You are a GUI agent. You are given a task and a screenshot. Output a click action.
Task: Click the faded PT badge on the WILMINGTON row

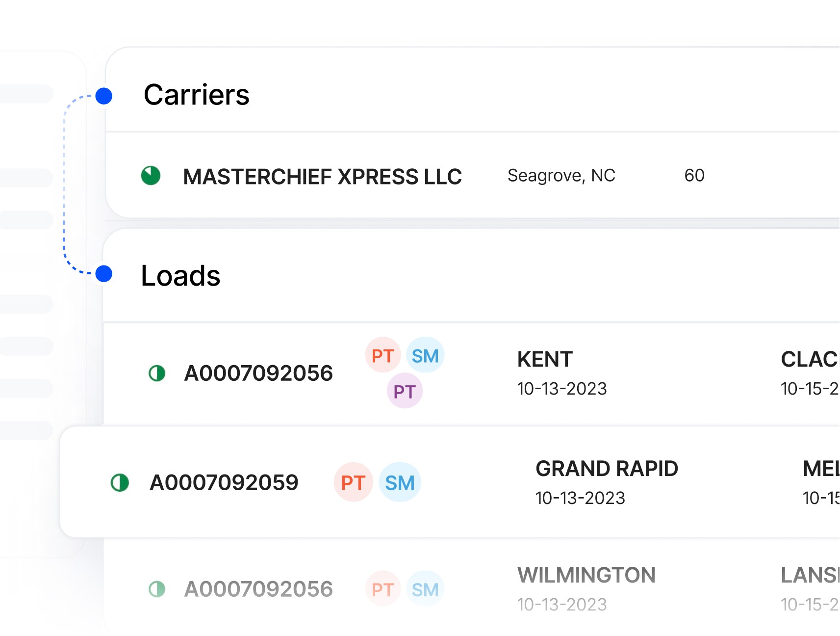coord(383,588)
